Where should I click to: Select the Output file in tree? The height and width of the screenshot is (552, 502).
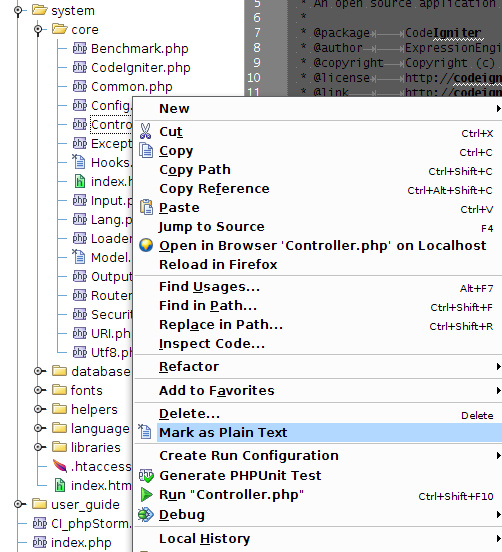tap(111, 276)
